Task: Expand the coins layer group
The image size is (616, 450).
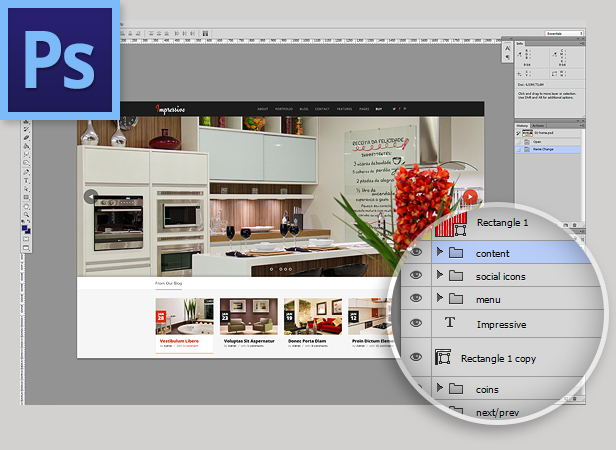Action: pyautogui.click(x=440, y=388)
